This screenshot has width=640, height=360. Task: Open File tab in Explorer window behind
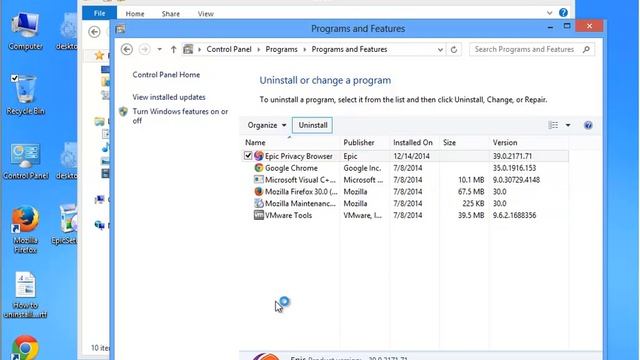tap(100, 13)
